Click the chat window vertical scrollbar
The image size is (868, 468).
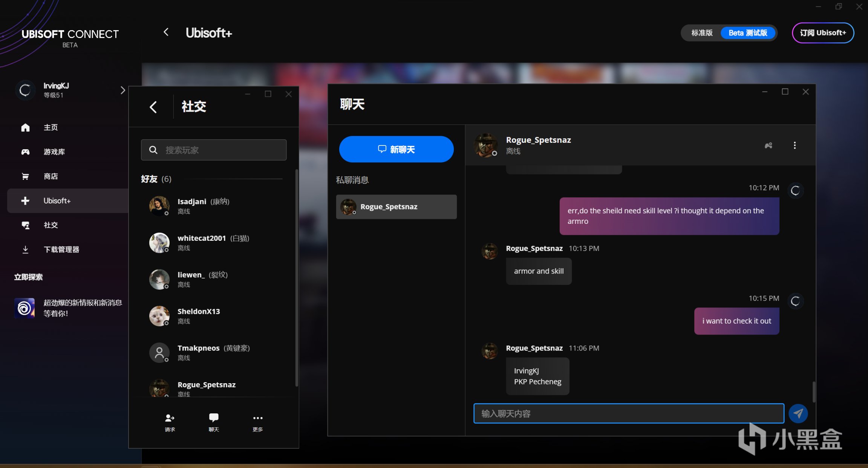[814, 392]
